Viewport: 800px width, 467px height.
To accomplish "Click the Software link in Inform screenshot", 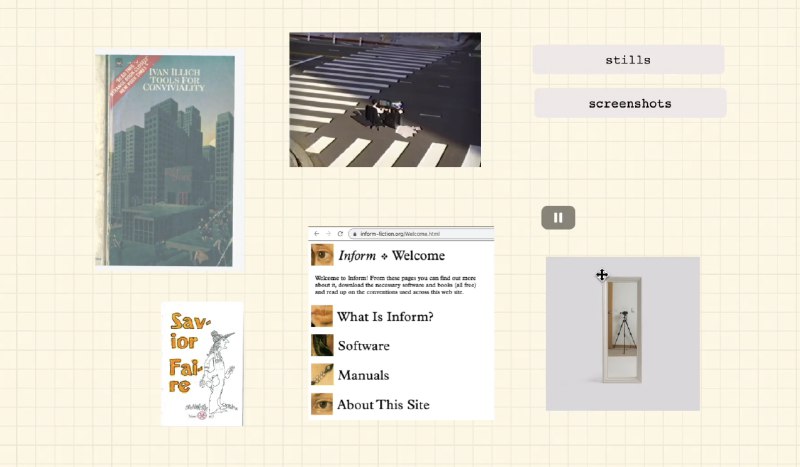I will tap(363, 346).
